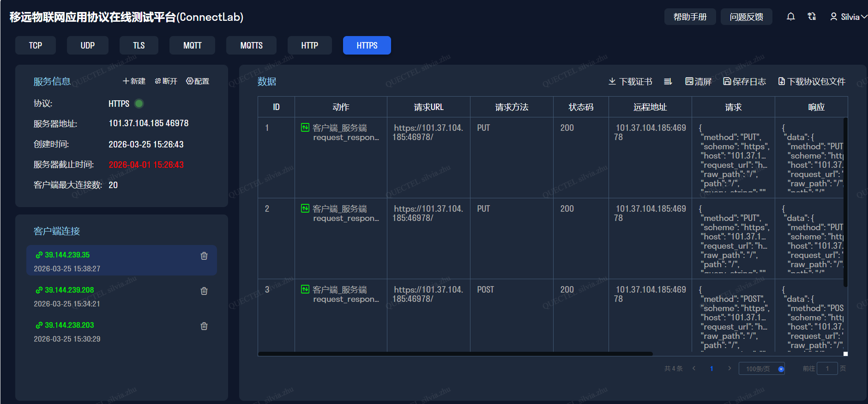Clear the data screen with 清屏
This screenshot has width=868, height=404.
click(x=698, y=81)
